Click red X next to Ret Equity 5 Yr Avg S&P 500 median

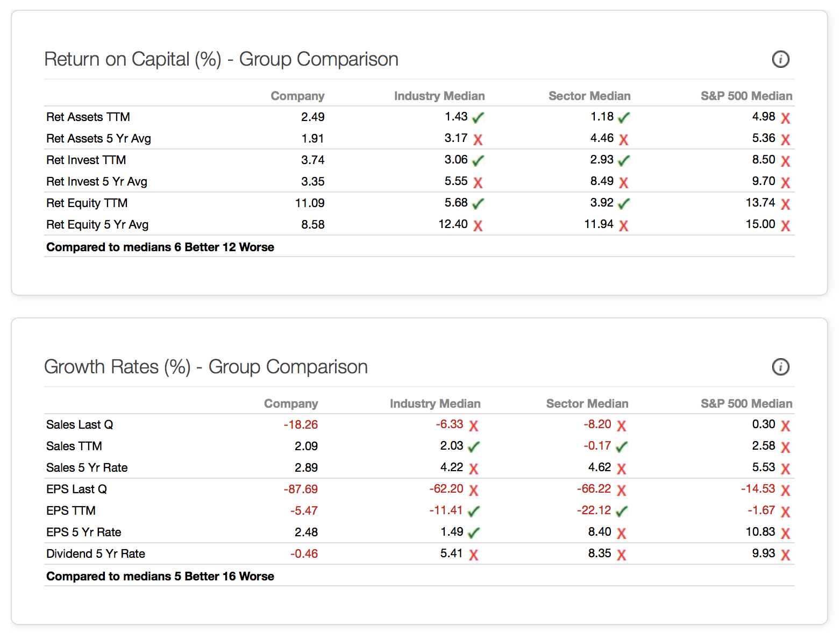(785, 225)
